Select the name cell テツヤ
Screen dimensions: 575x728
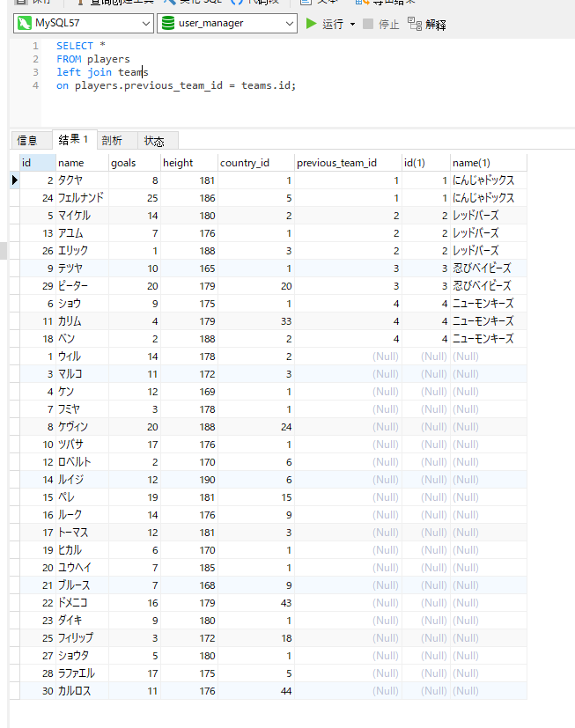(x=82, y=268)
